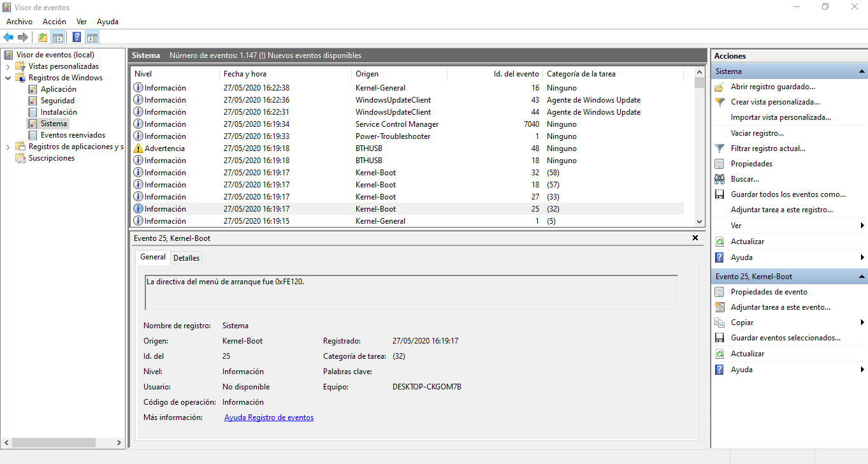Click Vaciar registro in the Acciones pane

(757, 133)
